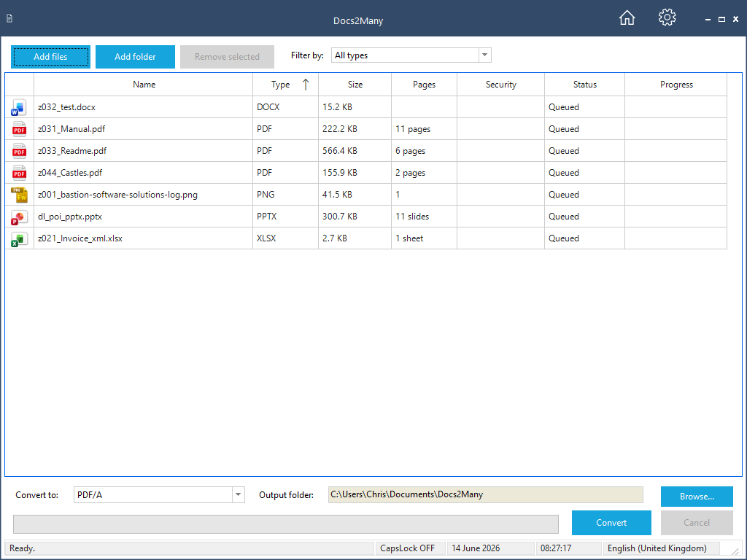This screenshot has width=747, height=560.
Task: Start conversion with the Convert button
Action: click(611, 523)
